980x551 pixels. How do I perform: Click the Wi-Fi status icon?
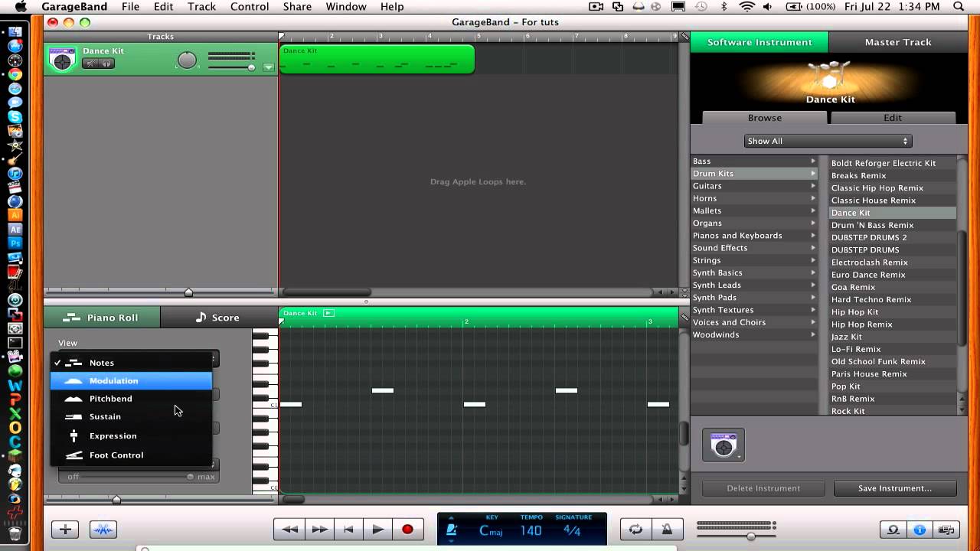pyautogui.click(x=747, y=7)
